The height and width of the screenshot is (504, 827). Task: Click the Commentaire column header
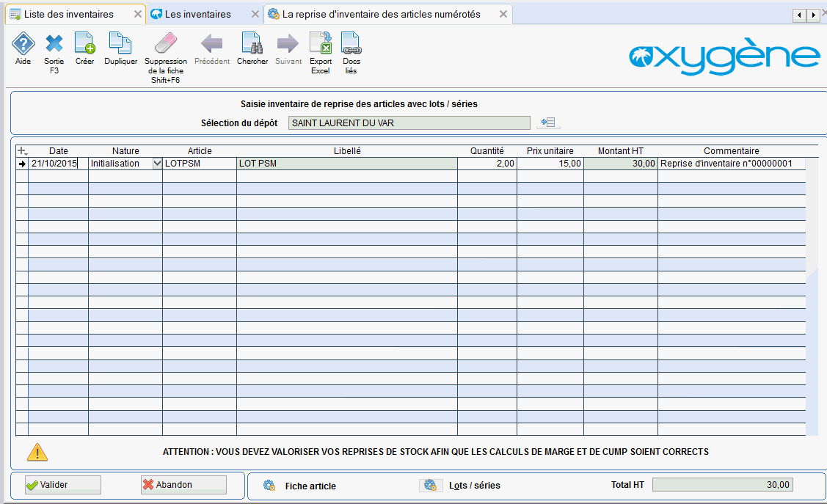pos(732,151)
